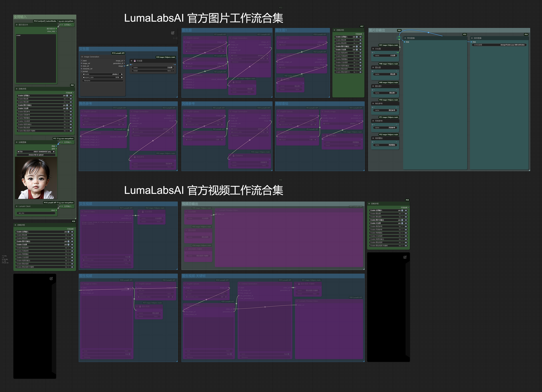This screenshot has width=542, height=392.
Task: Click the edit pencil icon on the right black note
Action: coord(405,257)
